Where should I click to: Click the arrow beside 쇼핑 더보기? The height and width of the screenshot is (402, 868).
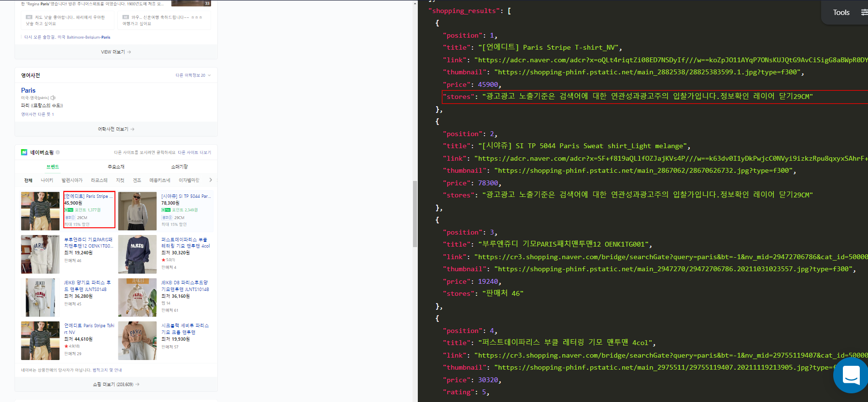click(137, 385)
